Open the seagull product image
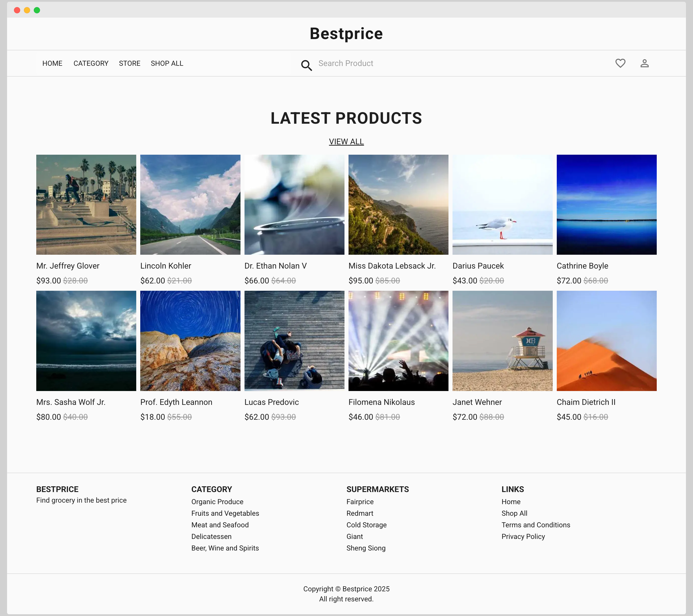693x616 pixels. tap(502, 205)
